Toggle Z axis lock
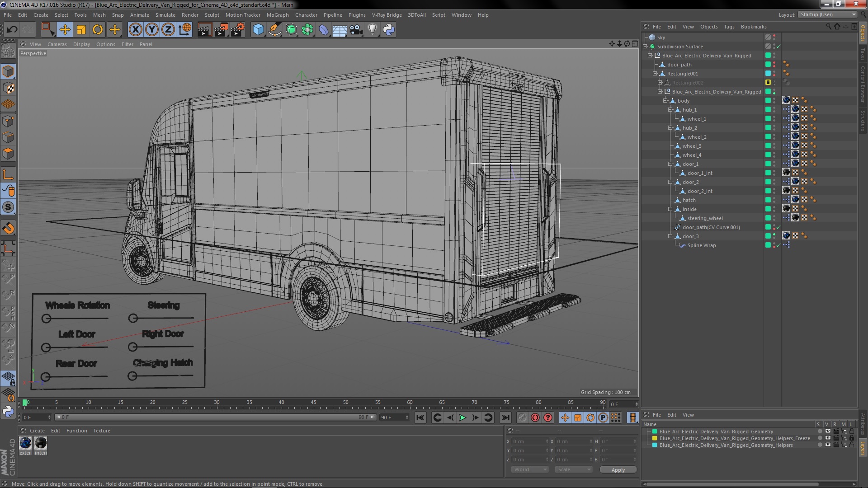868x488 pixels. pyautogui.click(x=168, y=30)
